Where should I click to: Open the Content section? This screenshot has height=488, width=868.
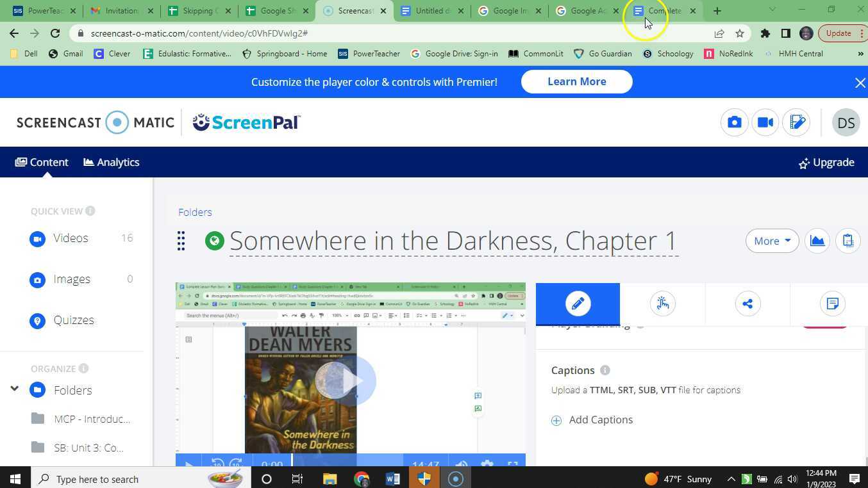pos(41,162)
